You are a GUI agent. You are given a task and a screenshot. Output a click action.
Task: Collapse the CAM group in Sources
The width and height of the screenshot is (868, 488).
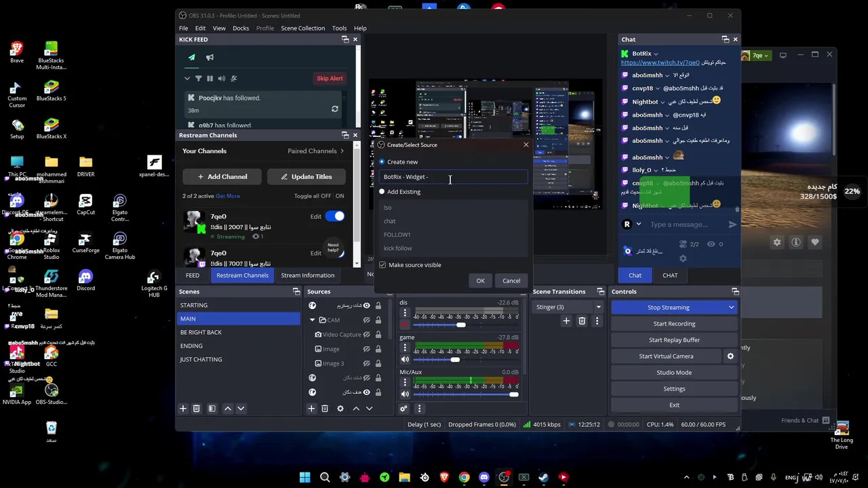click(x=313, y=320)
